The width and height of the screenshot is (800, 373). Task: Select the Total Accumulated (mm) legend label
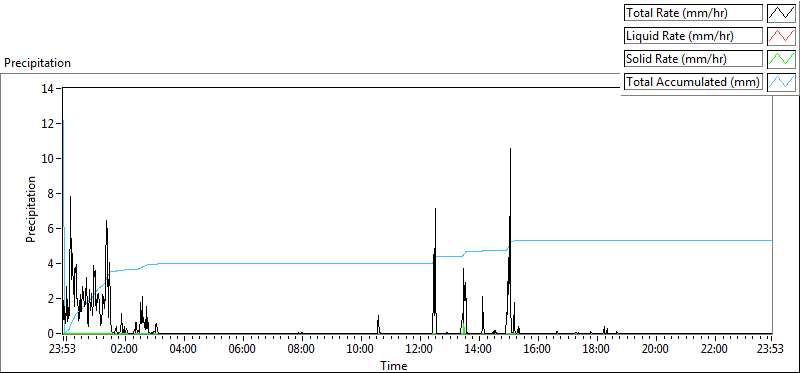click(x=693, y=82)
